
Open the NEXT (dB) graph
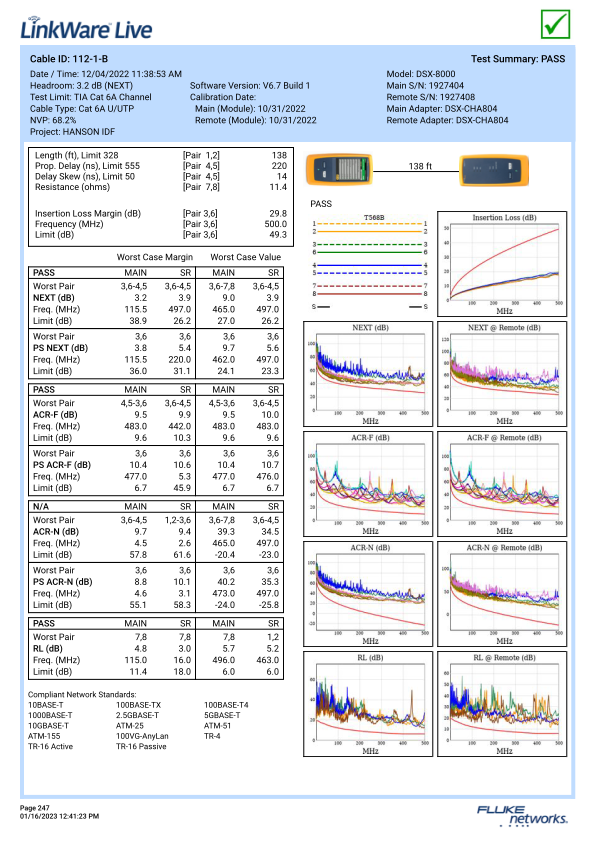[368, 374]
